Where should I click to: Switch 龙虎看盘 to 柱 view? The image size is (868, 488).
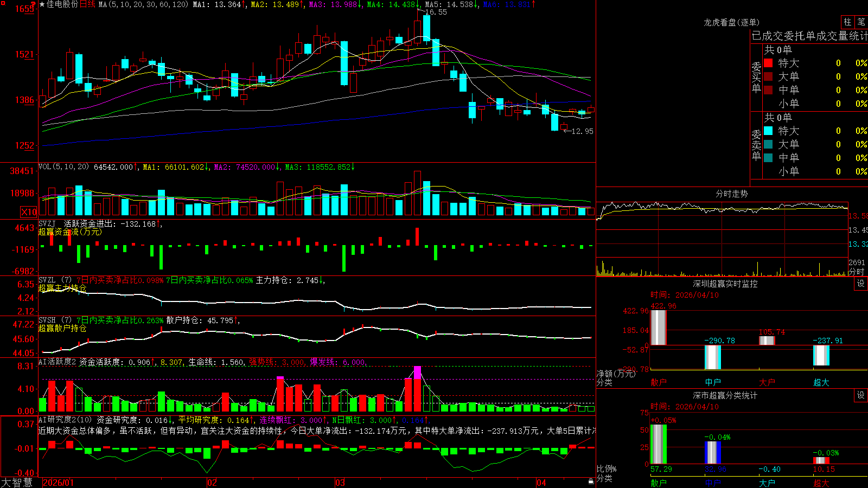[847, 22]
